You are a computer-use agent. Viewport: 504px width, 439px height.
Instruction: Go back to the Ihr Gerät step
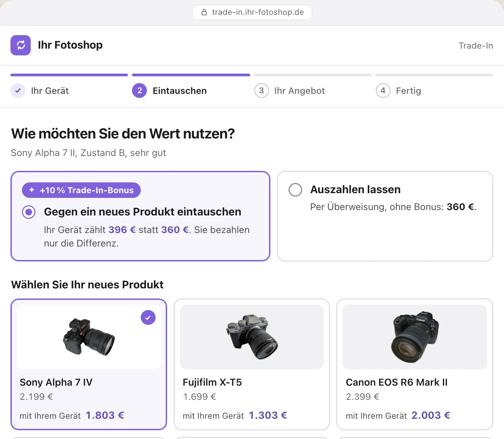[x=50, y=91]
